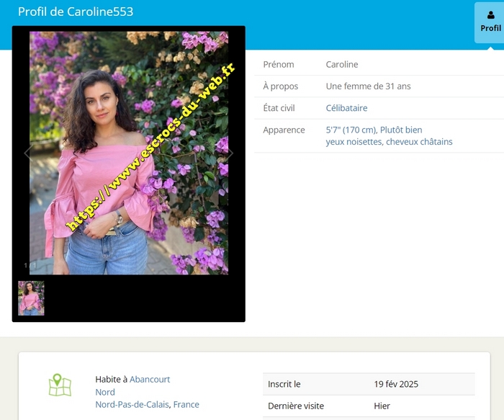Advance to next photo with right arrow
This screenshot has height=420, width=504.
click(229, 153)
